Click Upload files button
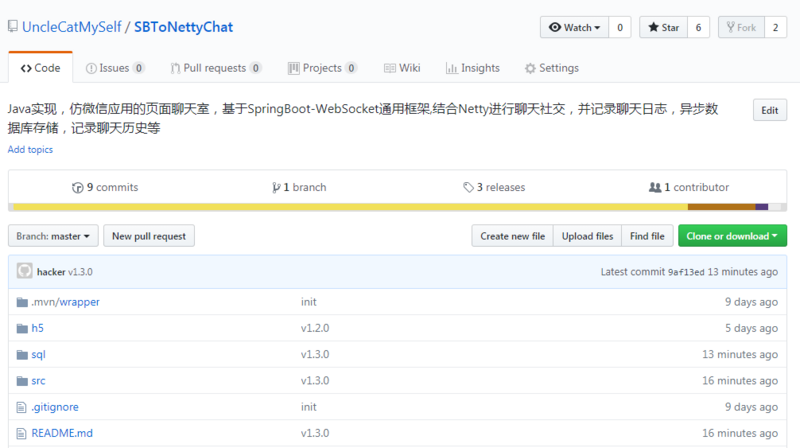800x448 pixels. 587,236
